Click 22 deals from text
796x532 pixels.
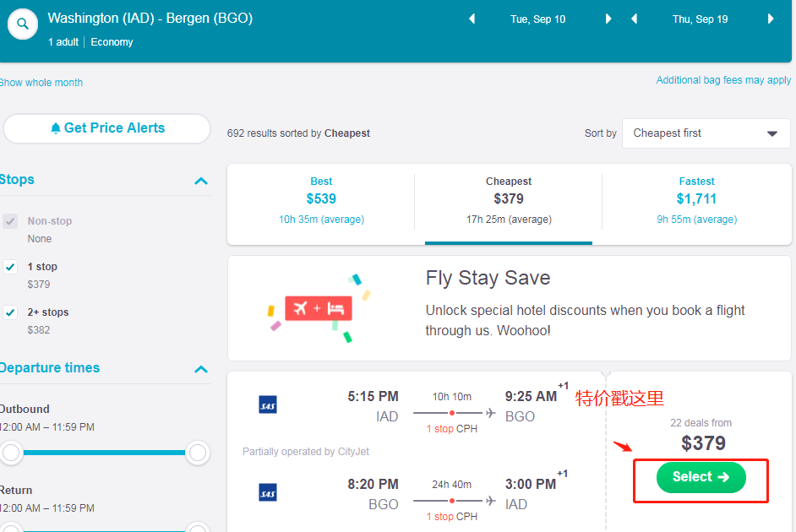coord(701,423)
